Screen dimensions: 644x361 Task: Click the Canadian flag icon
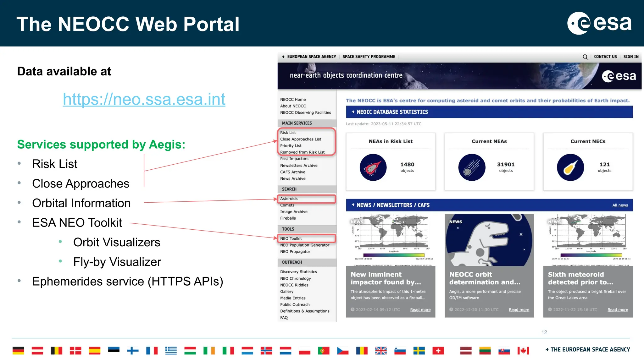(523, 351)
